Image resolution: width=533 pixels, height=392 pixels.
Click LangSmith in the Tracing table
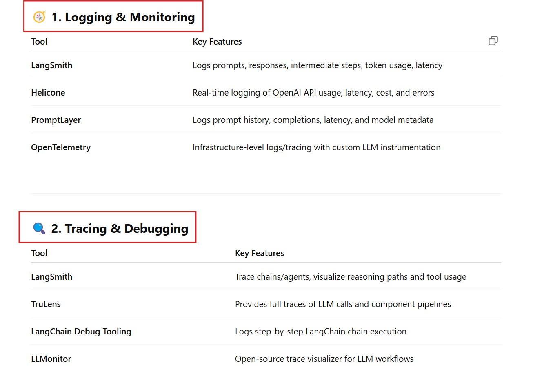tap(52, 277)
